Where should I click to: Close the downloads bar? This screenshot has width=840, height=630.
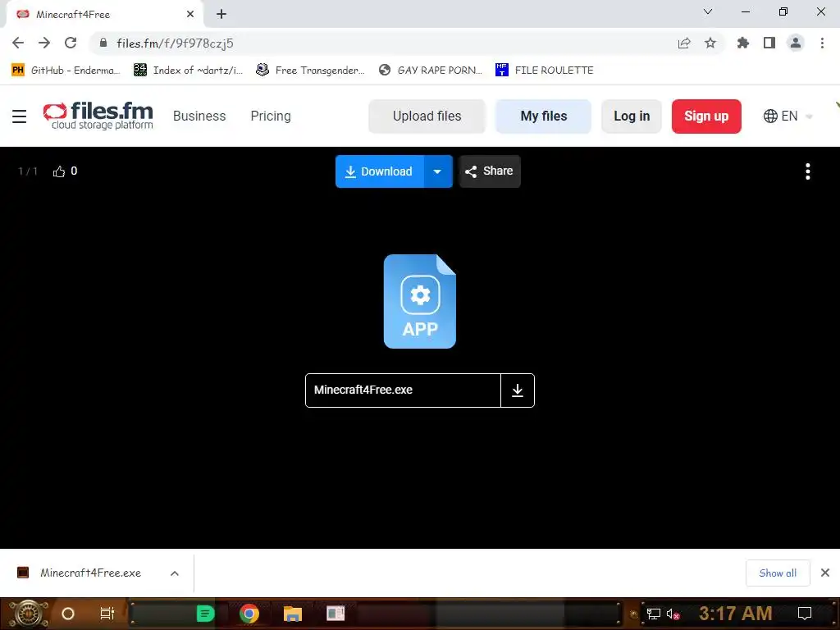(825, 573)
